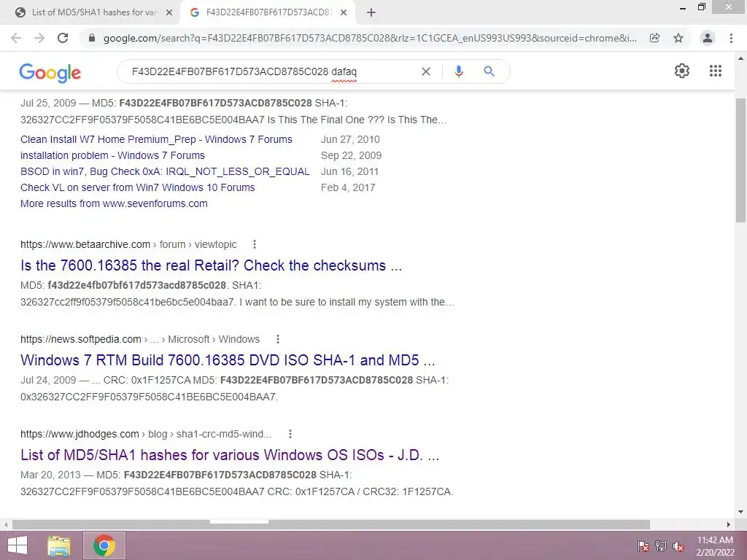The image size is (747, 560).
Task: Submit search with the magnifier icon
Action: click(x=489, y=71)
